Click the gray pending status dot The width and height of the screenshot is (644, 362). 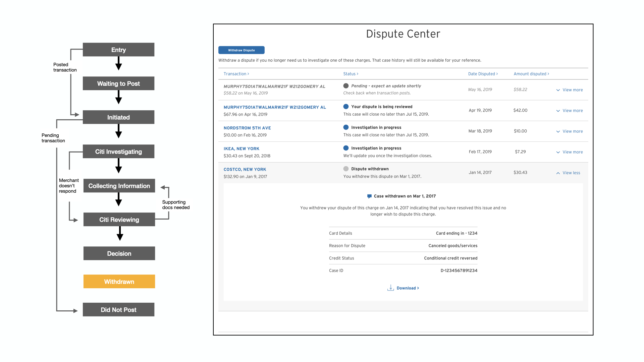[x=346, y=86]
